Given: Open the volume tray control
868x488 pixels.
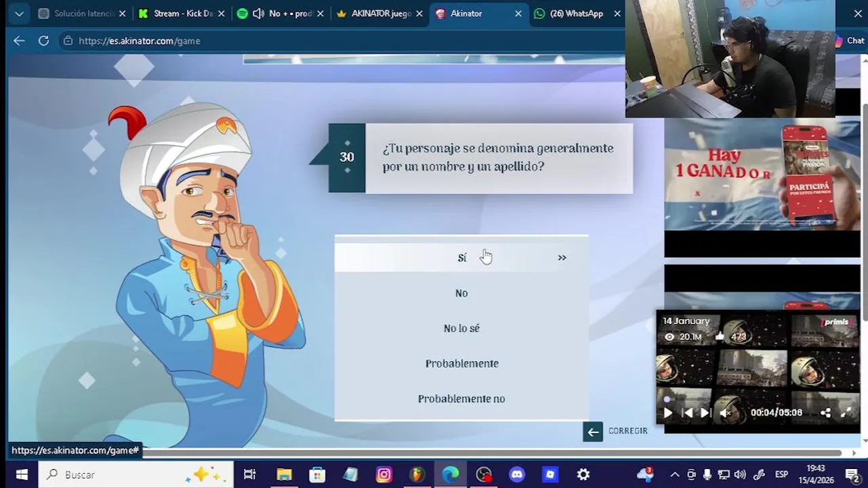Looking at the screenshot, I should coord(740,474).
